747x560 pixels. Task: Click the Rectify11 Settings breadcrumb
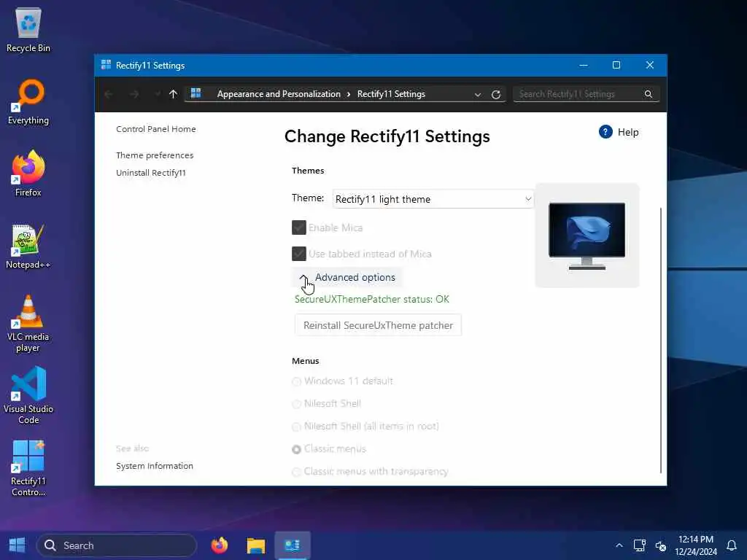pyautogui.click(x=391, y=94)
